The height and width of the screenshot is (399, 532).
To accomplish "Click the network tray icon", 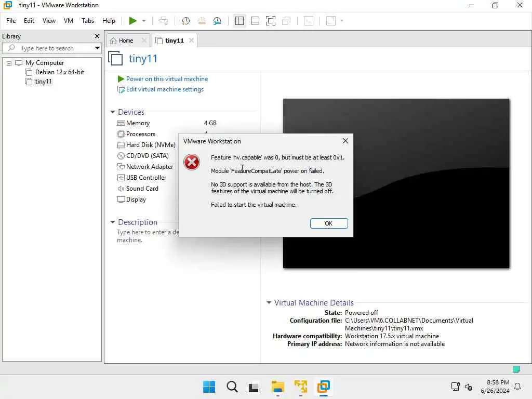I will point(455,387).
